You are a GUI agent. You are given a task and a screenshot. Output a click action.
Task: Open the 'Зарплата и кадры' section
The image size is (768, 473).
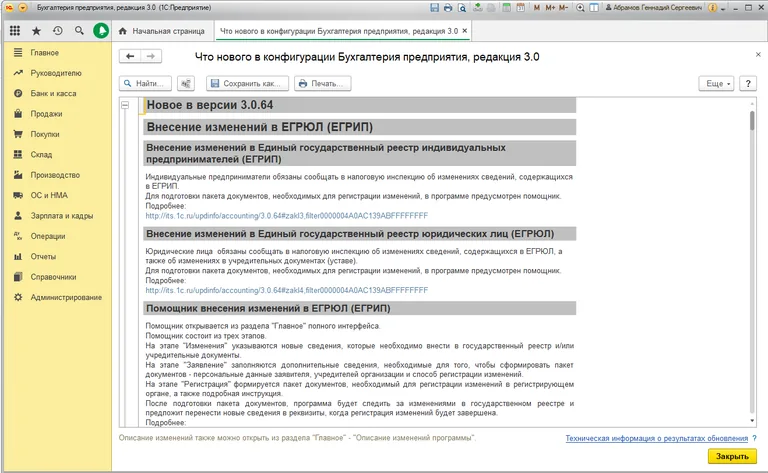point(61,215)
